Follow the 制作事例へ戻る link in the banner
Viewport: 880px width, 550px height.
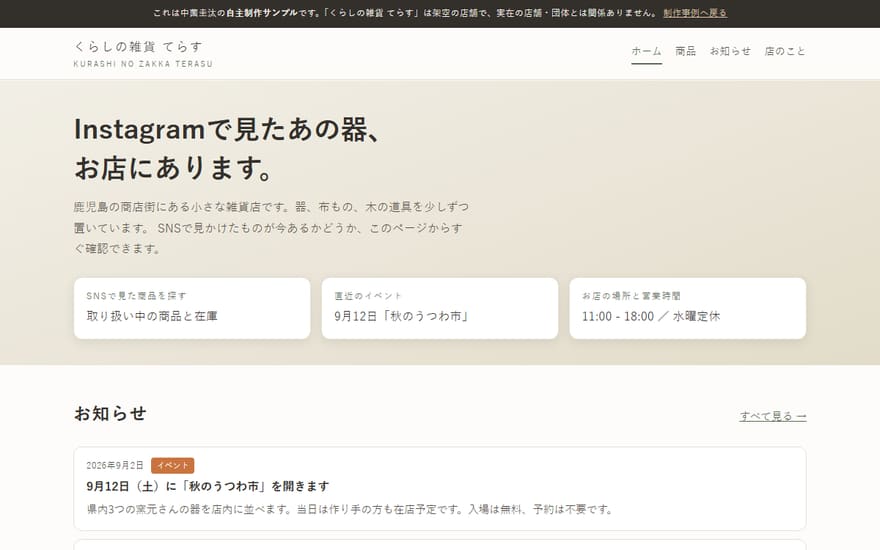pos(695,13)
